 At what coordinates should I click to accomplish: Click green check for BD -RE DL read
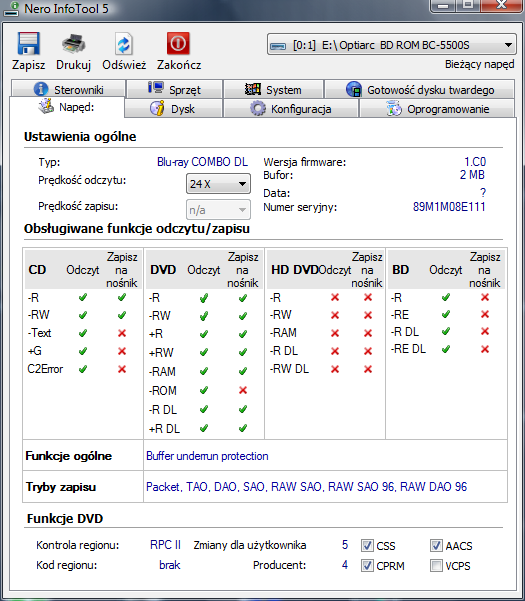pyautogui.click(x=446, y=349)
